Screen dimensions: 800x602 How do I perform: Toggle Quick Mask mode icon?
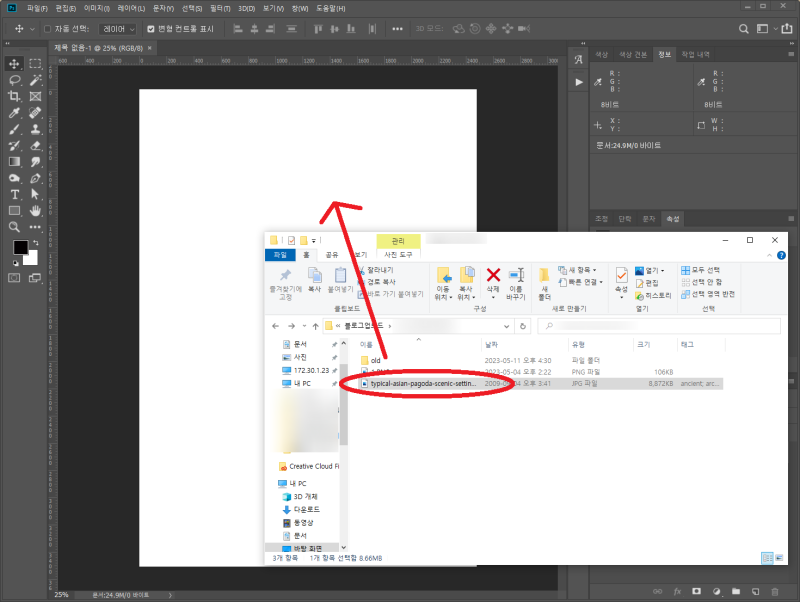click(14, 278)
